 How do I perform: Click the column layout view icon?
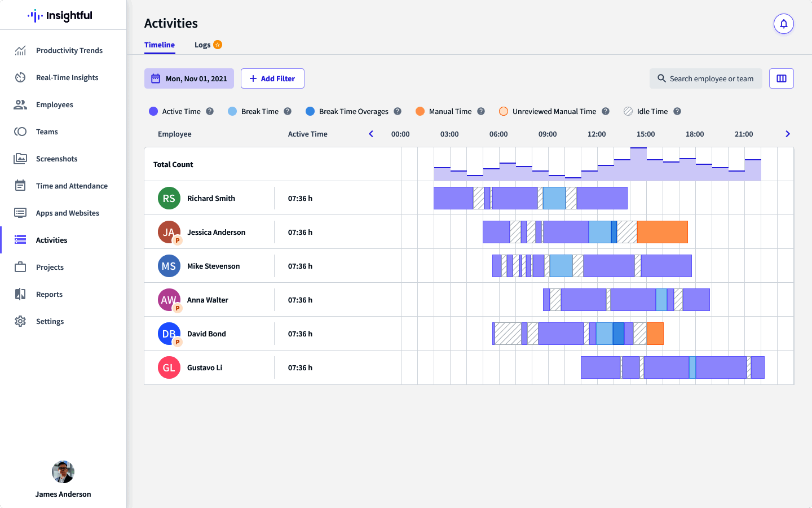782,78
